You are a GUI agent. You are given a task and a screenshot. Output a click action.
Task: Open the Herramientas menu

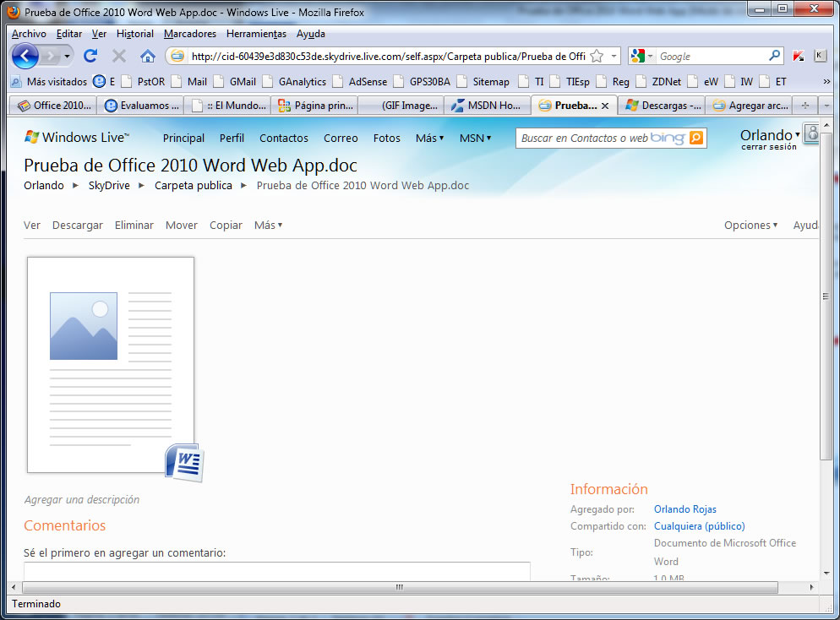(256, 34)
